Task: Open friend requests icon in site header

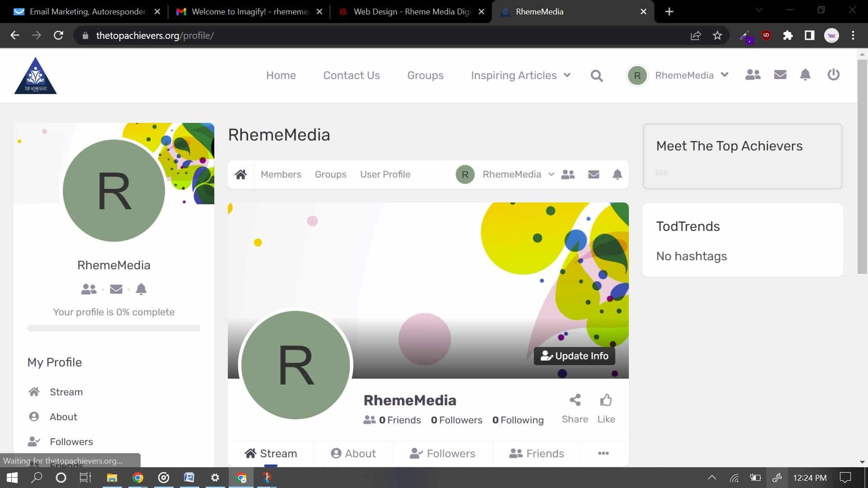Action: pos(753,75)
